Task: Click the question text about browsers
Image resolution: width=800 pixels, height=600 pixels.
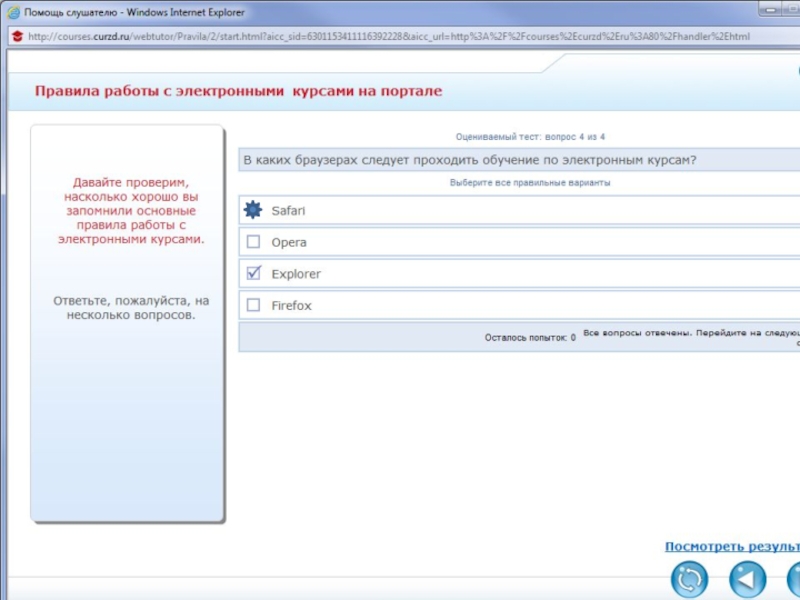Action: [x=470, y=160]
